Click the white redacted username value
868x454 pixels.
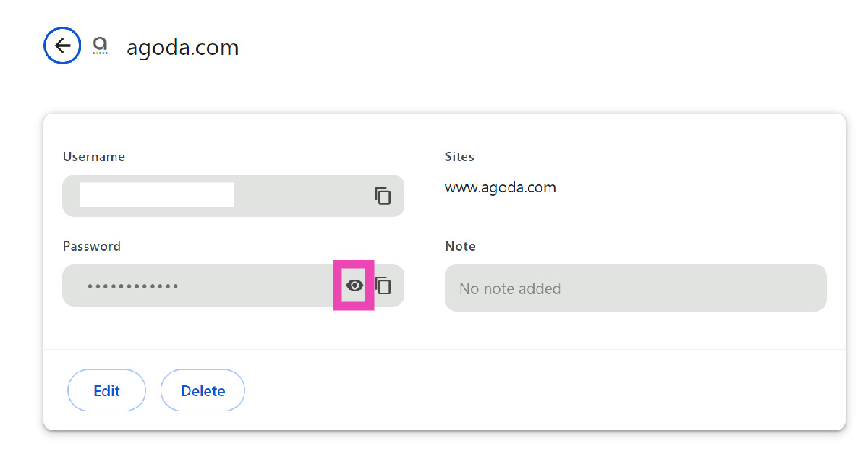(157, 195)
